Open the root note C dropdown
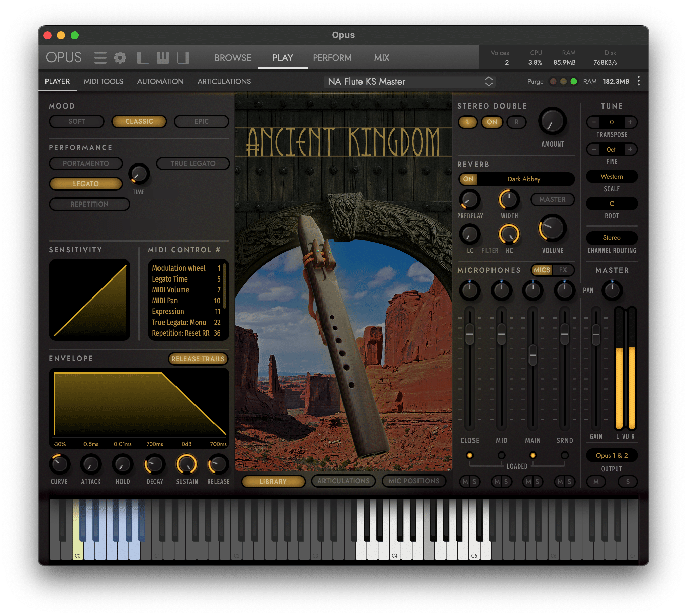The image size is (687, 616). (612, 204)
